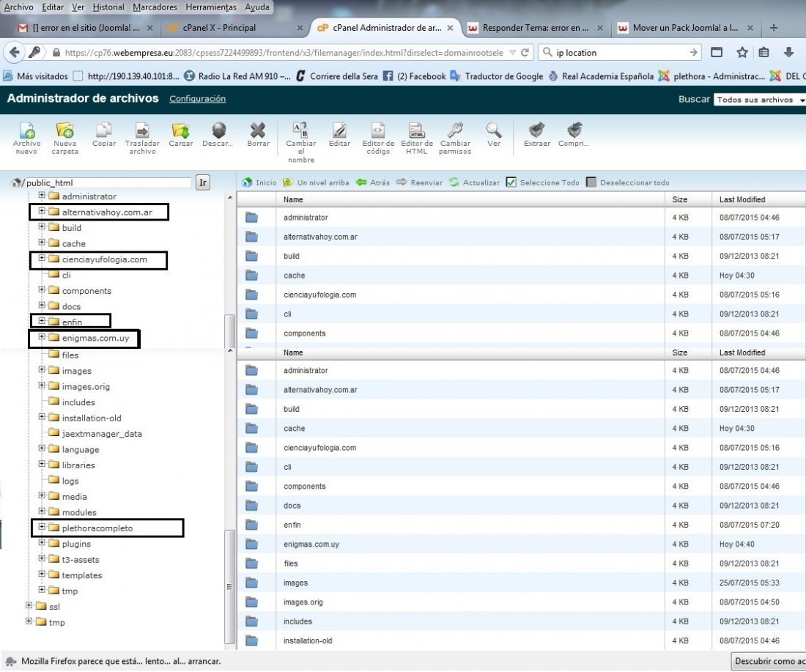This screenshot has height=672, width=806.
Task: Open the Marcadores menu
Action: coord(155,7)
